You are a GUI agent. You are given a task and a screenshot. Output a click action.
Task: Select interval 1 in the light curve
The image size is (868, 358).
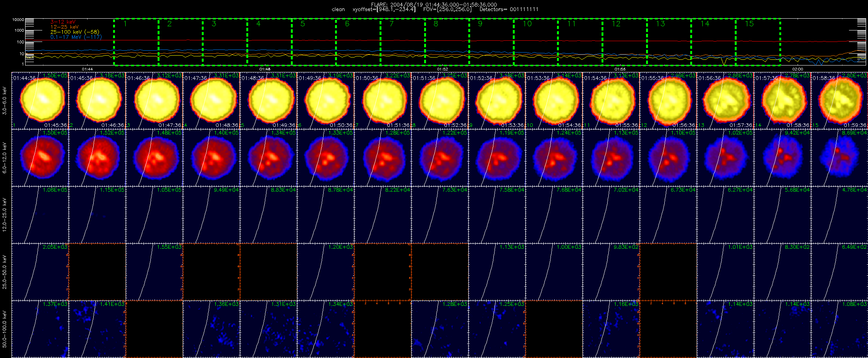click(136, 42)
